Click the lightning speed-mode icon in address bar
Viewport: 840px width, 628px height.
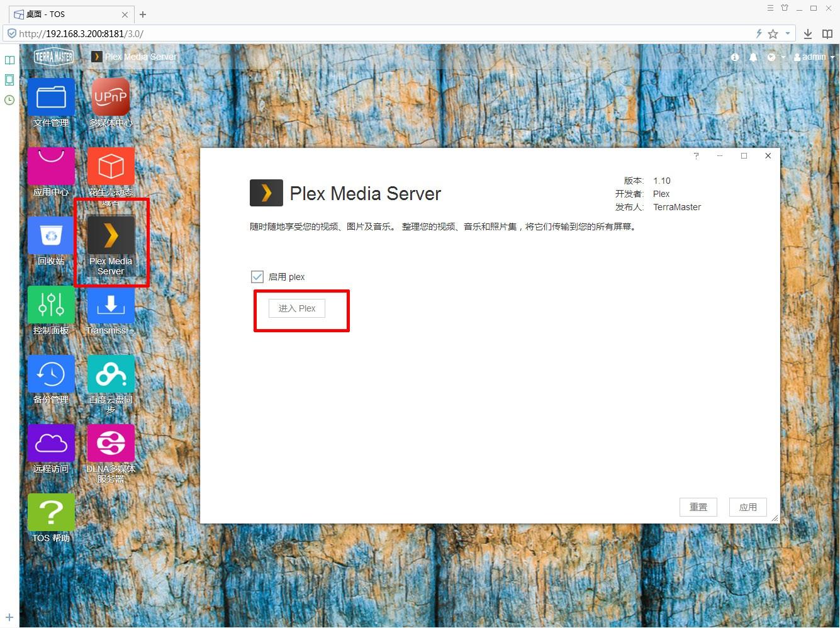click(x=759, y=34)
